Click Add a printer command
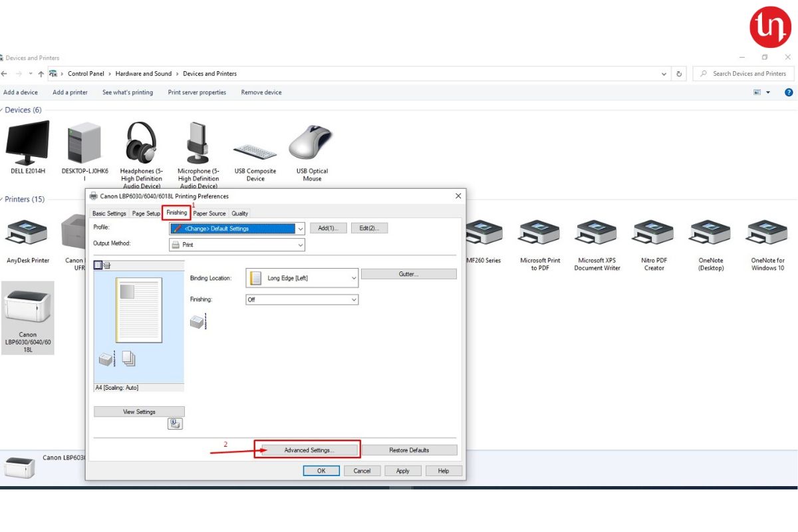 tap(70, 92)
